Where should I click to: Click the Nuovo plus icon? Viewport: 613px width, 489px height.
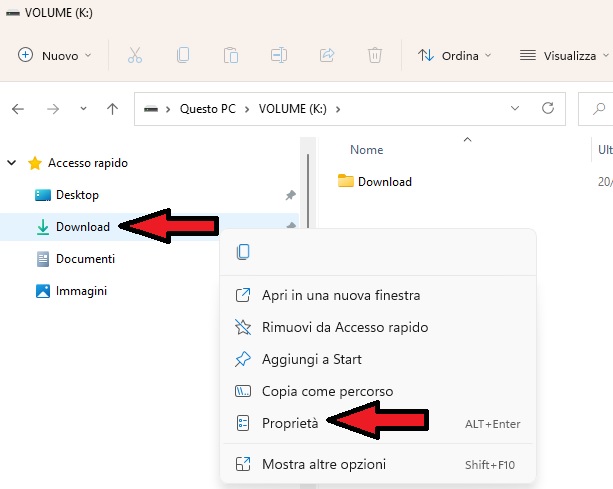tap(25, 55)
